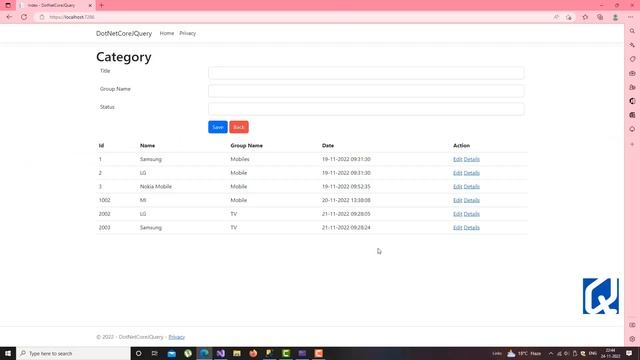This screenshot has width=640, height=360.
Task: Open the tab actions menu icon
Action: point(8,5)
